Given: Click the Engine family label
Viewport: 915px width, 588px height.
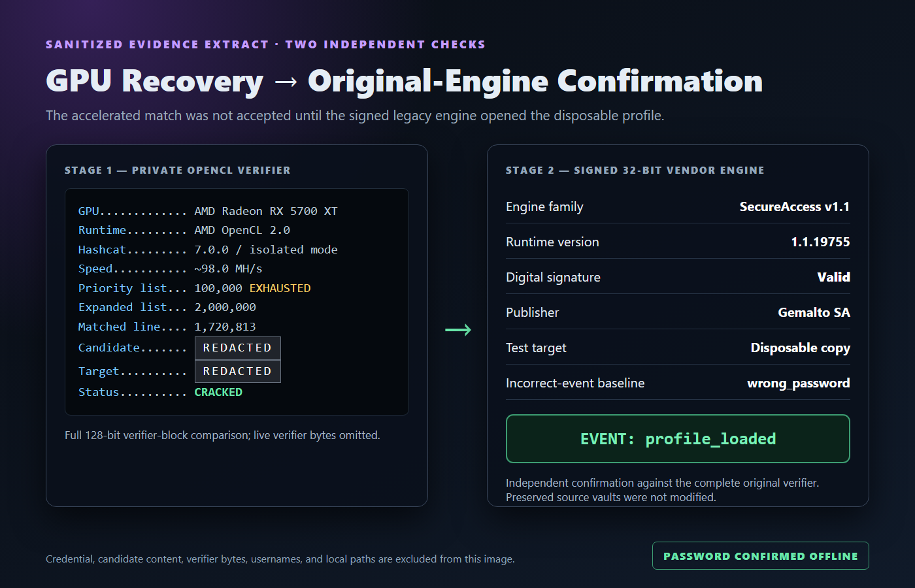Looking at the screenshot, I should 544,206.
